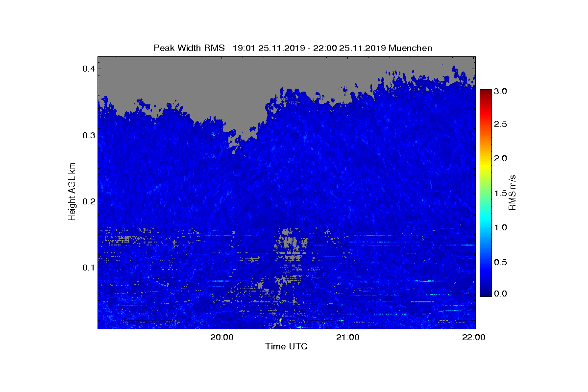The image size is (588, 392).
Task: Click the '0.0' colorbar value
Action: [500, 294]
